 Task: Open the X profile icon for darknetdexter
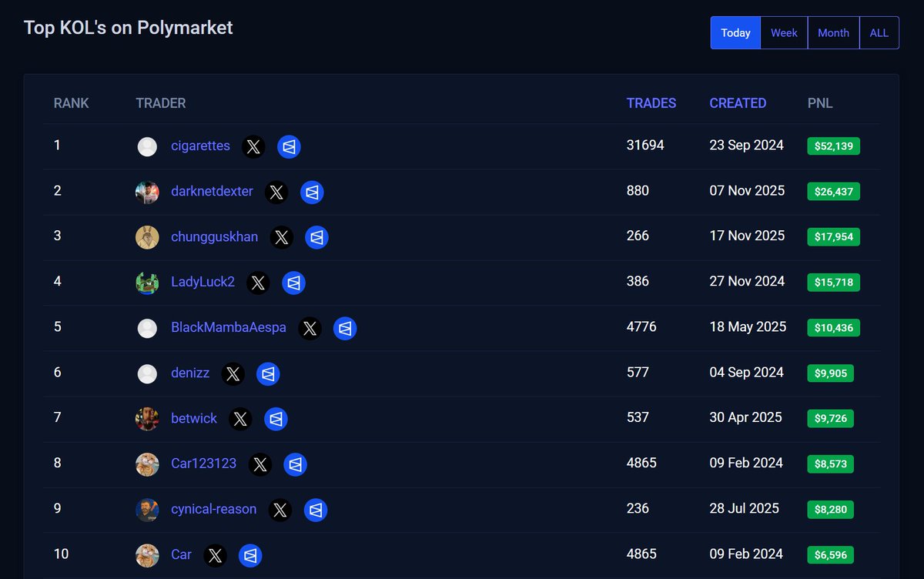coord(276,192)
